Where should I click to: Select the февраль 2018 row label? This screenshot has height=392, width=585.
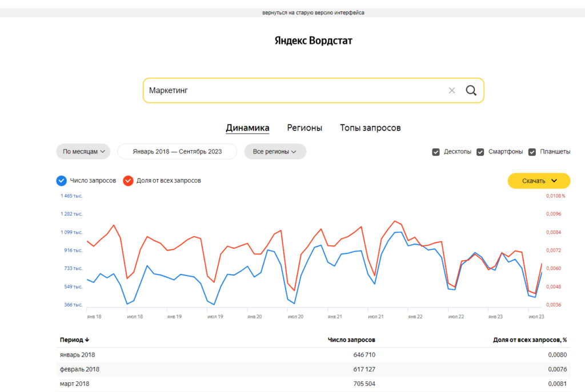[79, 369]
